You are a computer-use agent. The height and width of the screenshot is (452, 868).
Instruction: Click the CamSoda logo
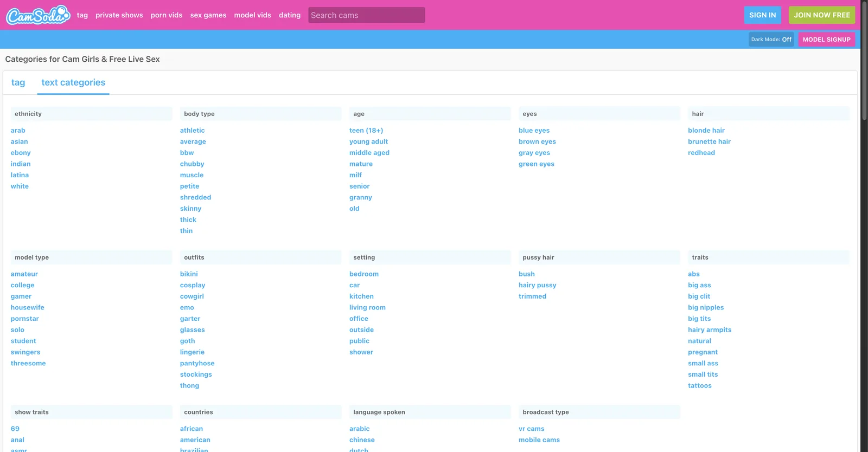click(x=38, y=15)
